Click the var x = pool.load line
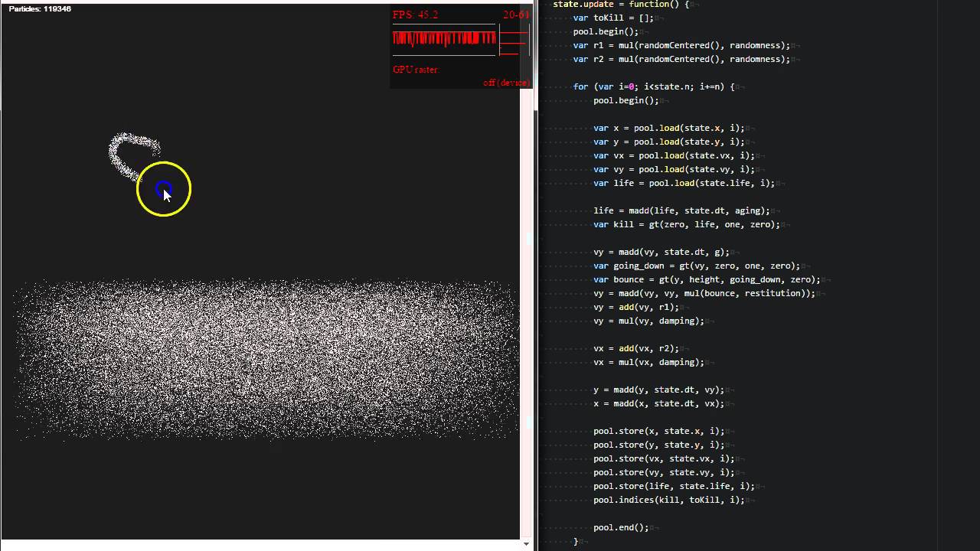The image size is (980, 551). pos(668,128)
